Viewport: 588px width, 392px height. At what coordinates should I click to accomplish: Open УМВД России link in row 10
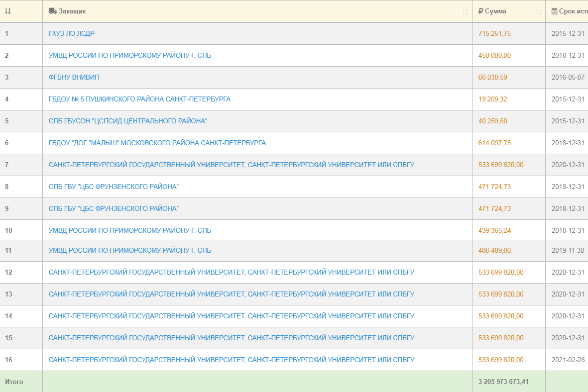click(x=130, y=230)
